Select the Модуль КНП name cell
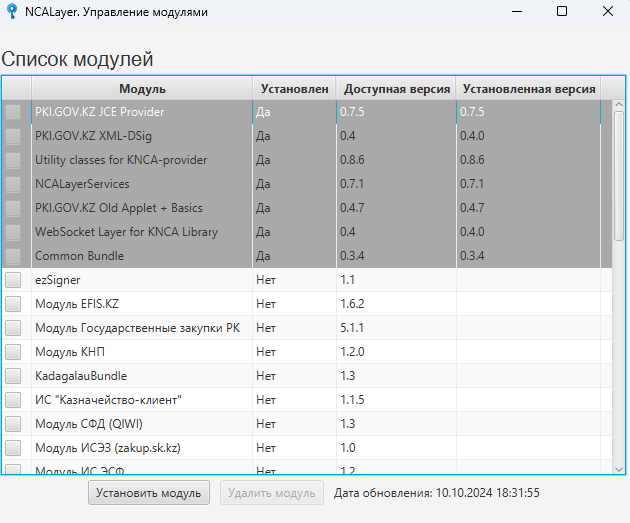 click(x=70, y=352)
